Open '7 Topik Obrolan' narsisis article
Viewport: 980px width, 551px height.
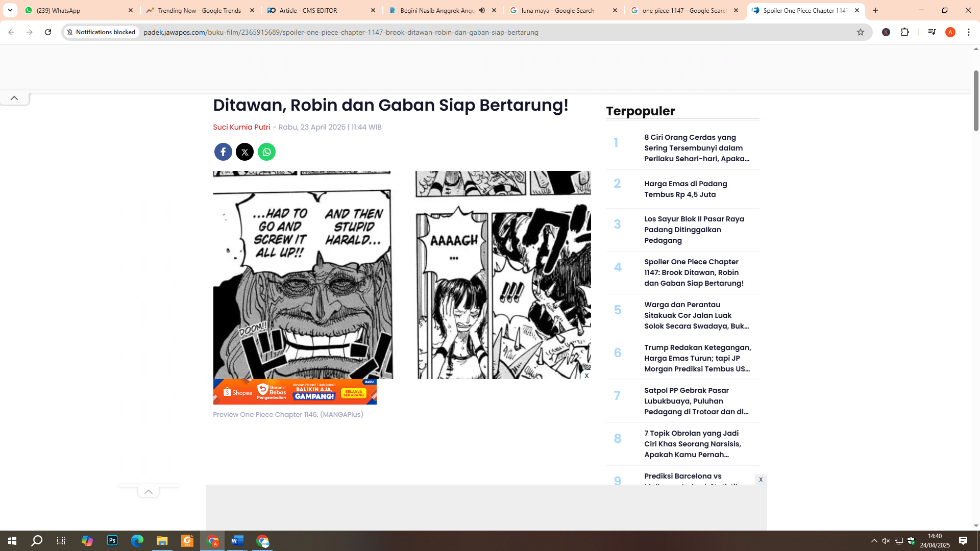693,444
